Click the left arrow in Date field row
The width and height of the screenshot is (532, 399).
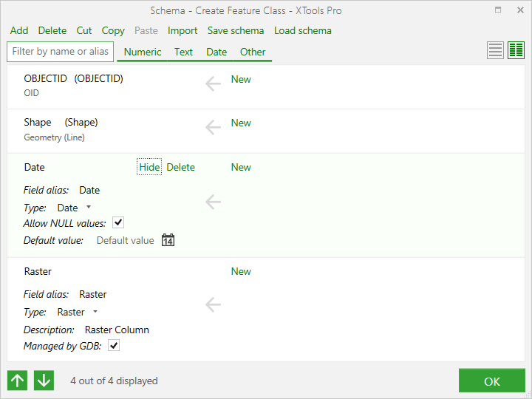coord(213,202)
